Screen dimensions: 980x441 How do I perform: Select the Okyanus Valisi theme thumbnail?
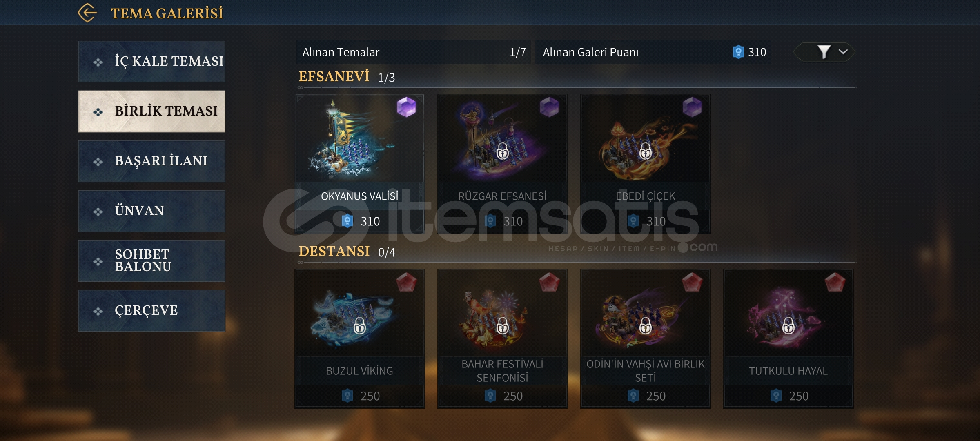[x=360, y=139]
